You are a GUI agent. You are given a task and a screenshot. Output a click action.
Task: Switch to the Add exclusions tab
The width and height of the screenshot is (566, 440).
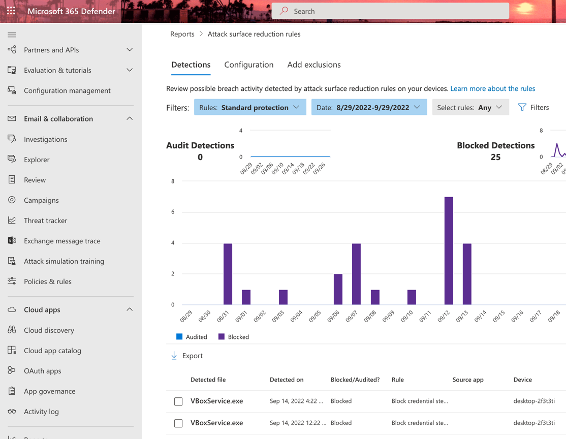[314, 65]
